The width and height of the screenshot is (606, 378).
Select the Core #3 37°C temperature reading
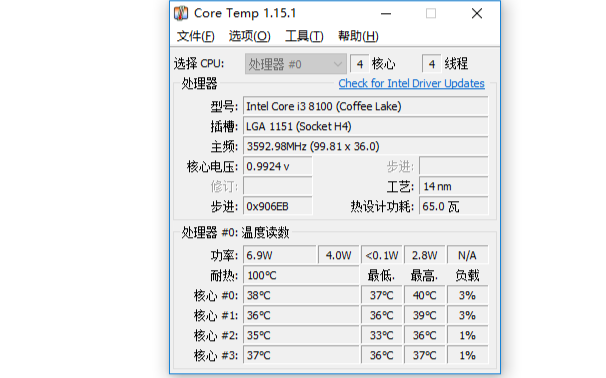pos(301,356)
